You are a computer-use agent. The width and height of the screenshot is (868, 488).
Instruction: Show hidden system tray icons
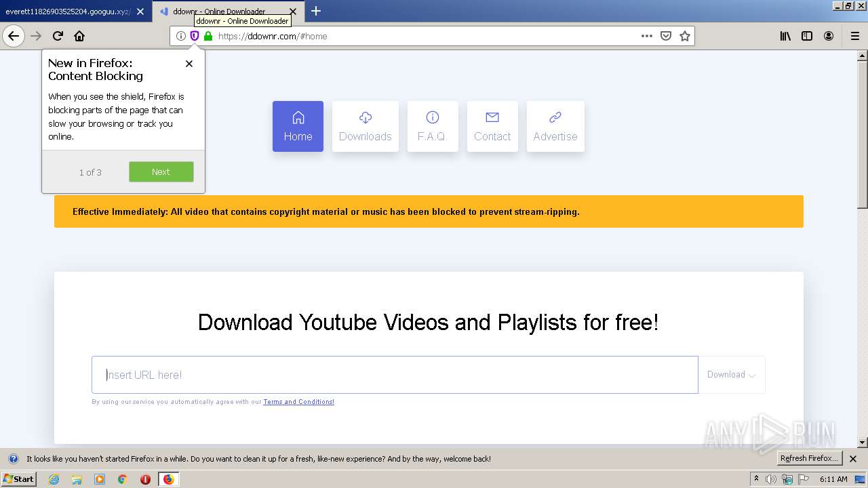[x=756, y=479]
